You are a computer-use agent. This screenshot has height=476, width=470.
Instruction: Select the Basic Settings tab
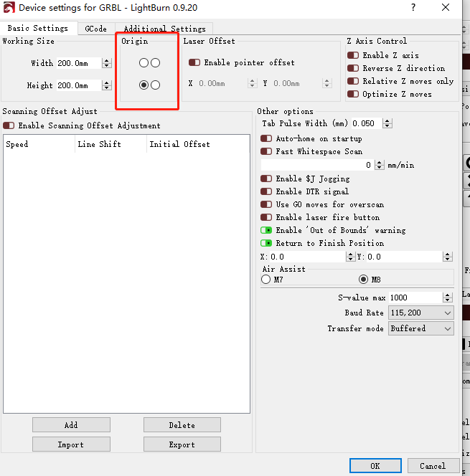[x=38, y=28]
